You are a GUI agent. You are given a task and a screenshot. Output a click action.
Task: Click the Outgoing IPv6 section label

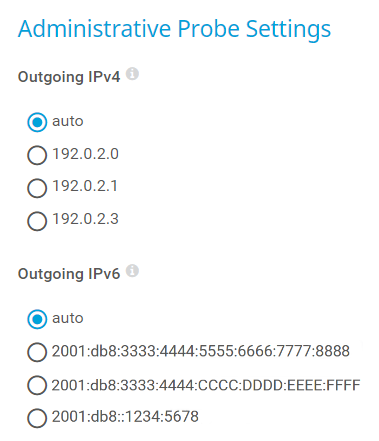pyautogui.click(x=69, y=274)
